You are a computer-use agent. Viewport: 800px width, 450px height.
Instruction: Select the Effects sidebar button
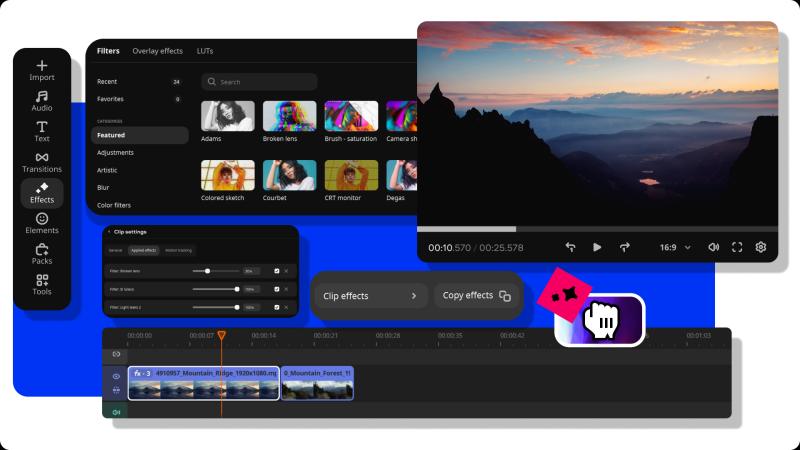coord(42,193)
